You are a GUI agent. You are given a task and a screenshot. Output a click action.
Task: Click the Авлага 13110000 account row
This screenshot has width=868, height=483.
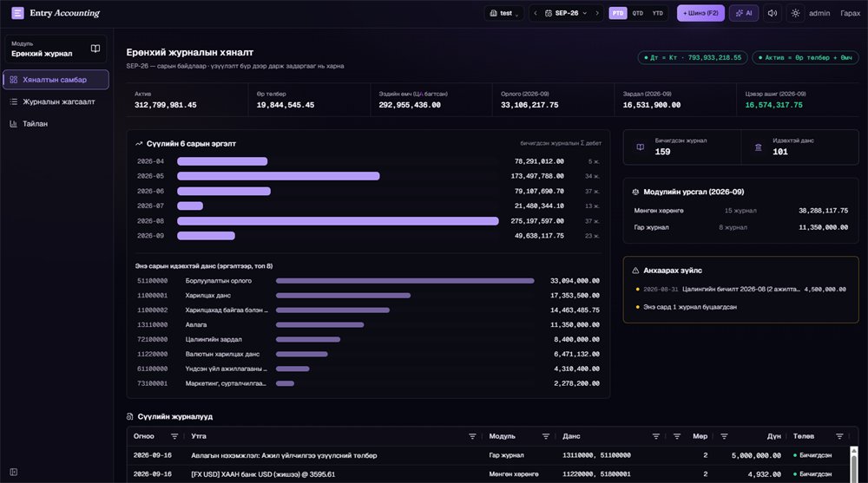pyautogui.click(x=368, y=325)
